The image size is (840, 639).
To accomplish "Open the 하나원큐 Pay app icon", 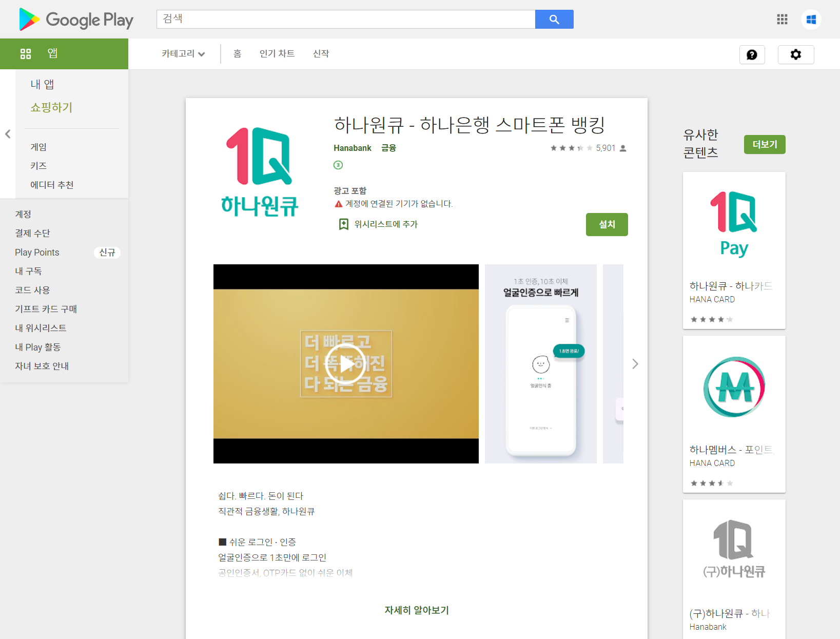I will 734,224.
